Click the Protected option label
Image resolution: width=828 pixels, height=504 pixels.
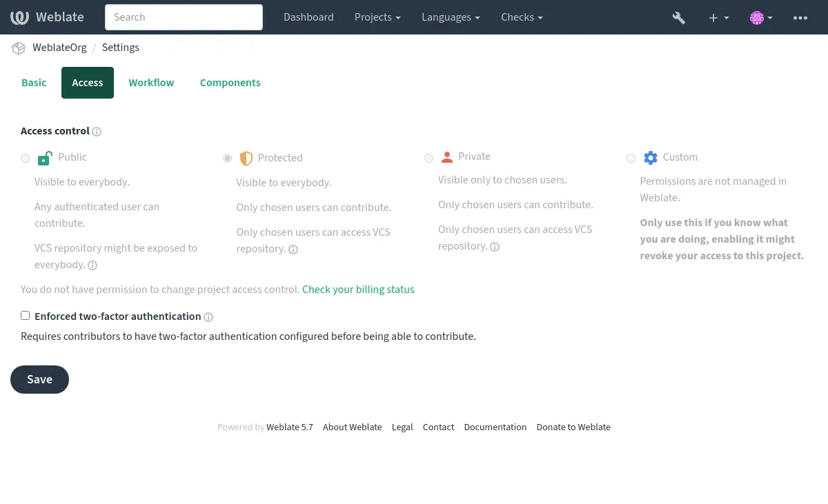tap(280, 158)
